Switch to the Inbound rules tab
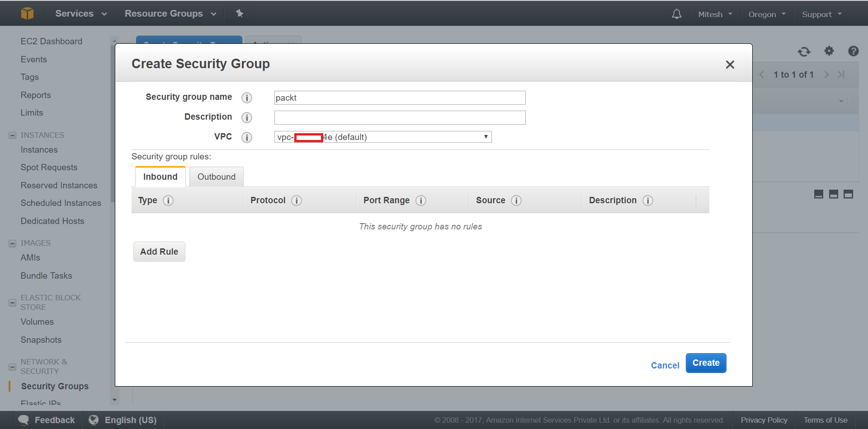 160,177
